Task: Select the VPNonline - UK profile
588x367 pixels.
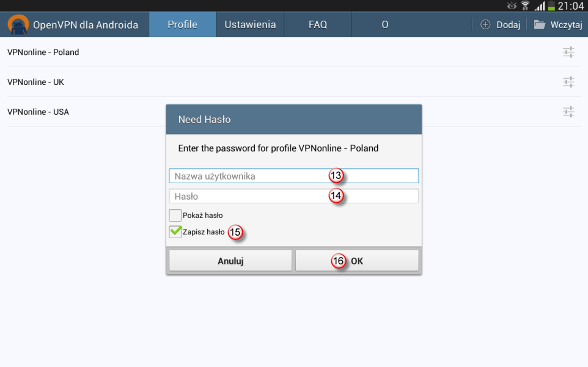Action: click(x=35, y=82)
